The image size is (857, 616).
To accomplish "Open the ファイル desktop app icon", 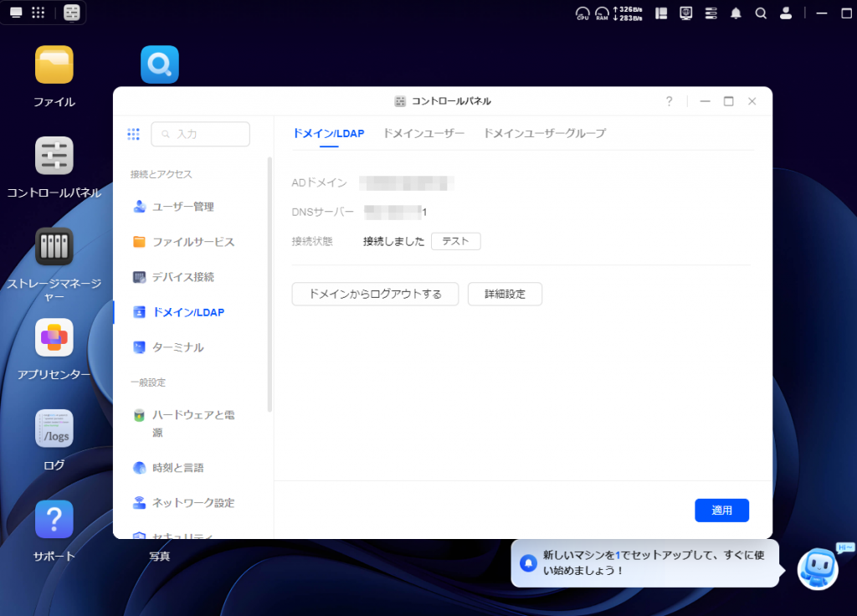I will coord(54,65).
